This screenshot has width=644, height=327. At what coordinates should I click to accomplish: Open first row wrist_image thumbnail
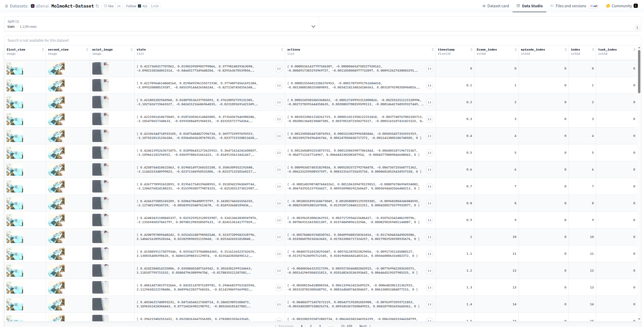click(101, 68)
